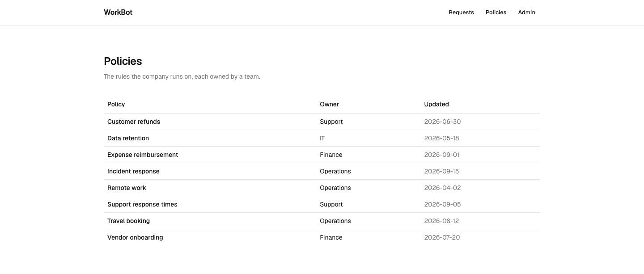Click the large Policies page heading
The image size is (644, 274).
(123, 61)
